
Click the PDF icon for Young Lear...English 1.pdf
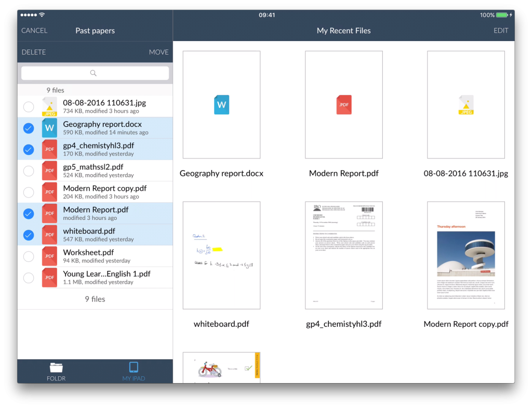[x=49, y=277]
